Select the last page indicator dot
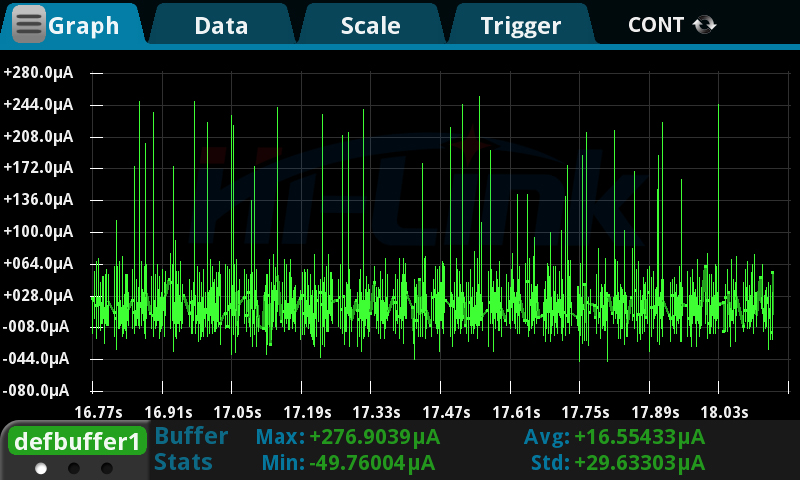800x480 pixels. coord(106,468)
